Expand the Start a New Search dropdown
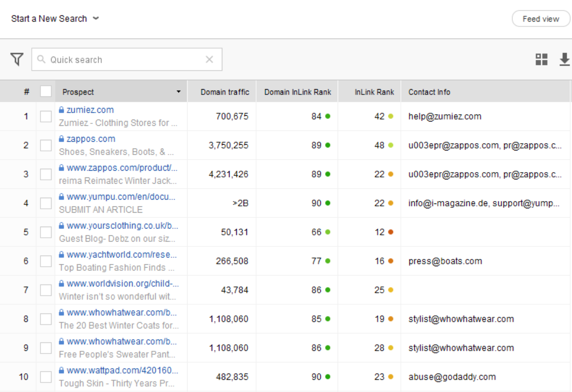Screen dimensions: 572x392 pos(54,19)
